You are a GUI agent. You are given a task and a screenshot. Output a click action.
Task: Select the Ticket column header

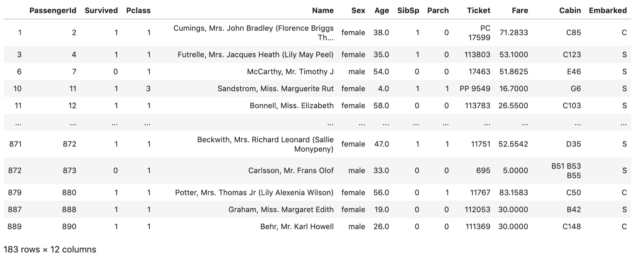tap(478, 10)
